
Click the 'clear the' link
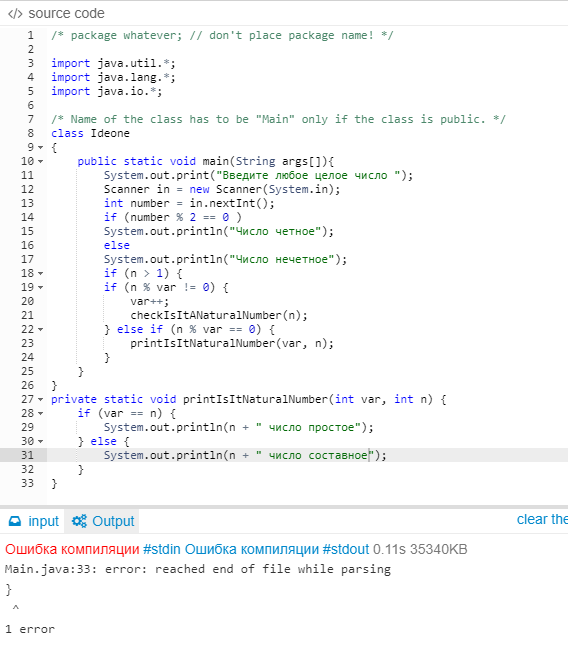(x=542, y=519)
